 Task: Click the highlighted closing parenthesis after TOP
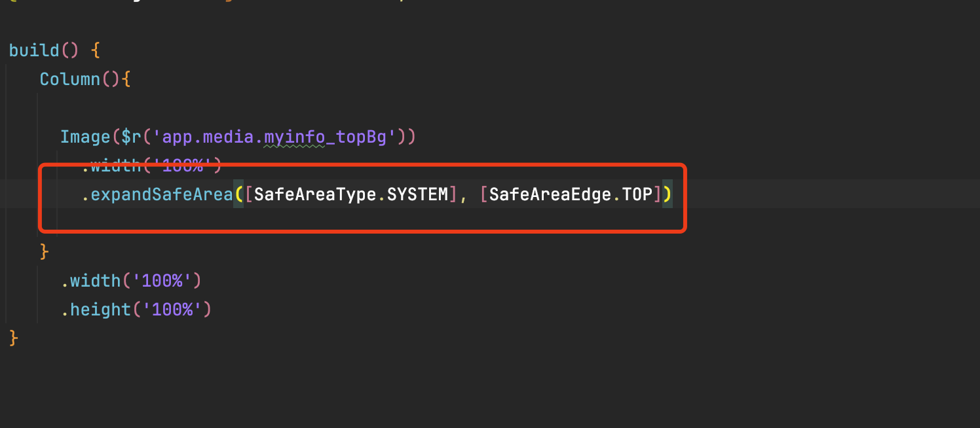click(667, 194)
